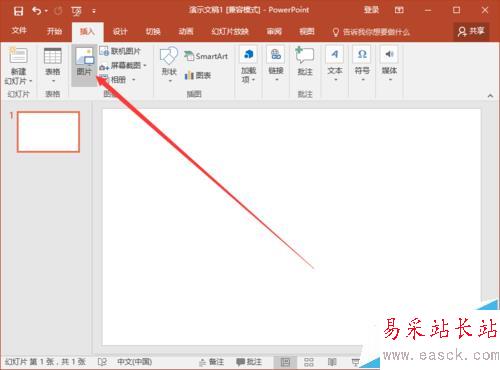Select slide 1 thumbnail
The width and height of the screenshot is (500, 370).
48,132
